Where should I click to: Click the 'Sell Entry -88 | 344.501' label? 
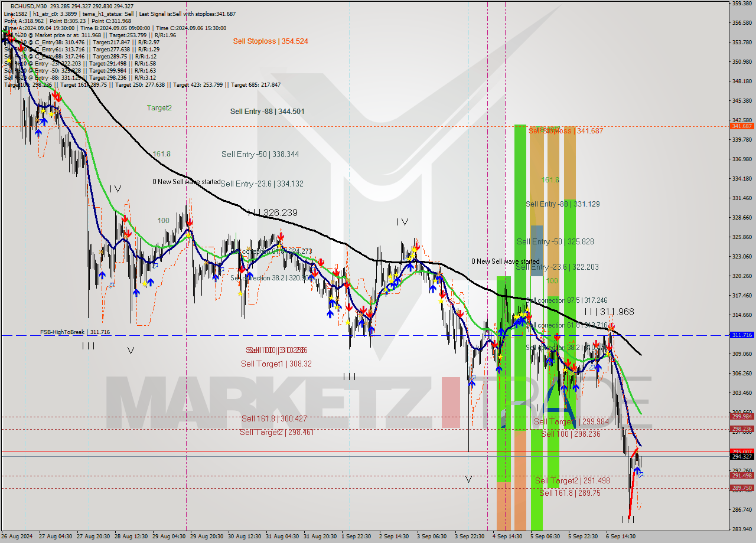[267, 112]
